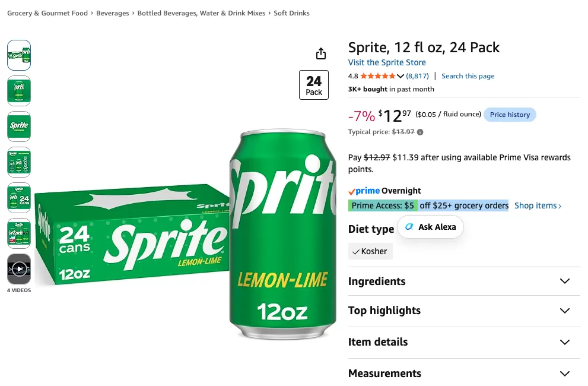Open the star rating dropdown arrow
This screenshot has width=588, height=386.
click(400, 76)
